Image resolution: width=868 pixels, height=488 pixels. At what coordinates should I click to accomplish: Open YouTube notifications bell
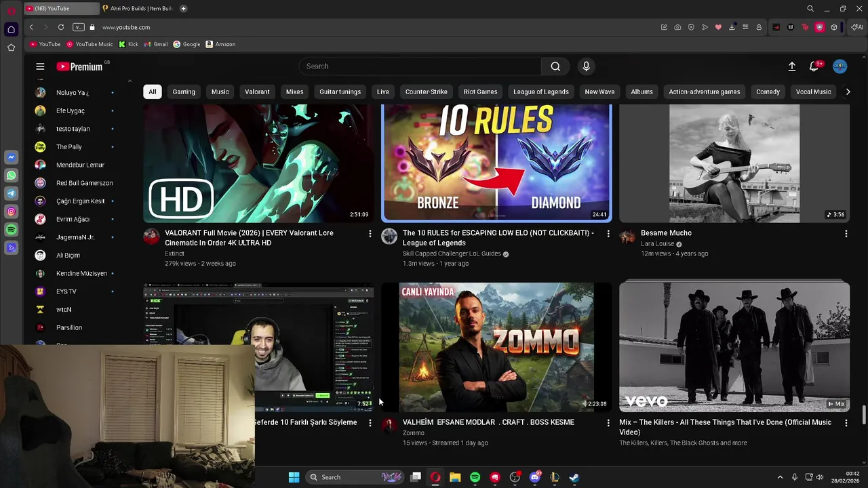[x=814, y=66]
